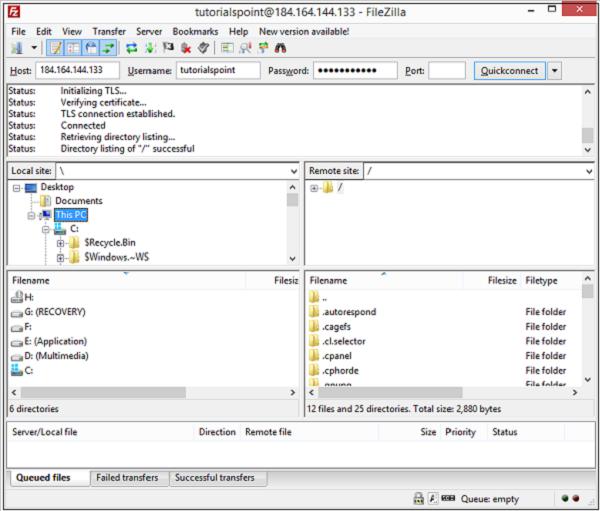Toggle processing of the transfer queue
Viewport: 600px width, 511px height.
150,48
